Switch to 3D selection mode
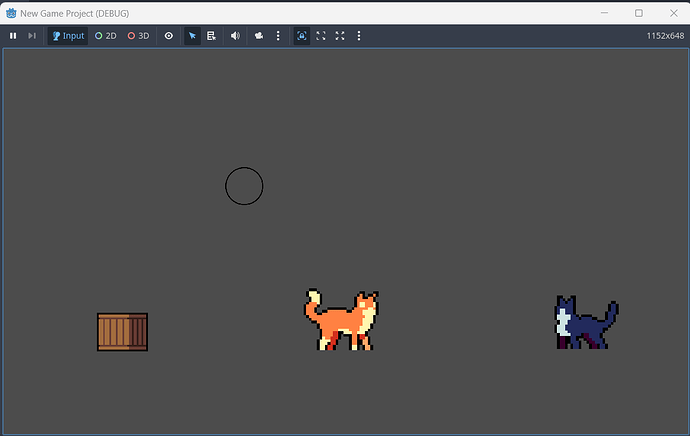The height and width of the screenshot is (436, 690). (139, 36)
